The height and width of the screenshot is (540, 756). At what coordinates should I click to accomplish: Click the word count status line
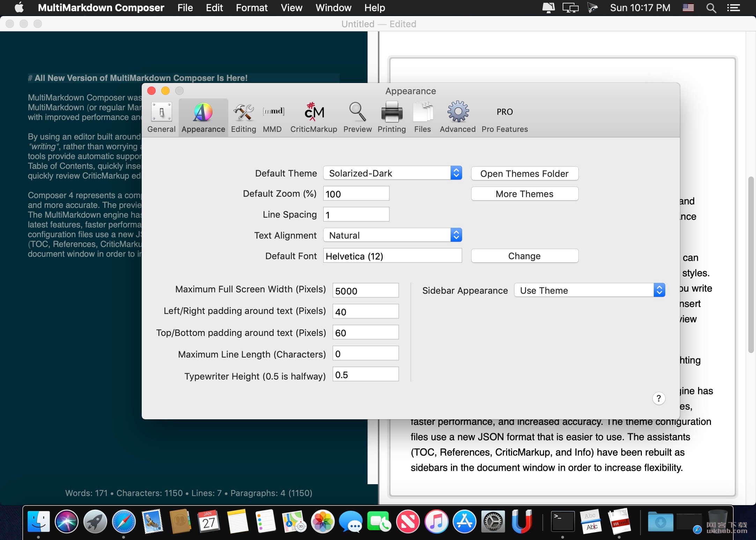click(188, 493)
